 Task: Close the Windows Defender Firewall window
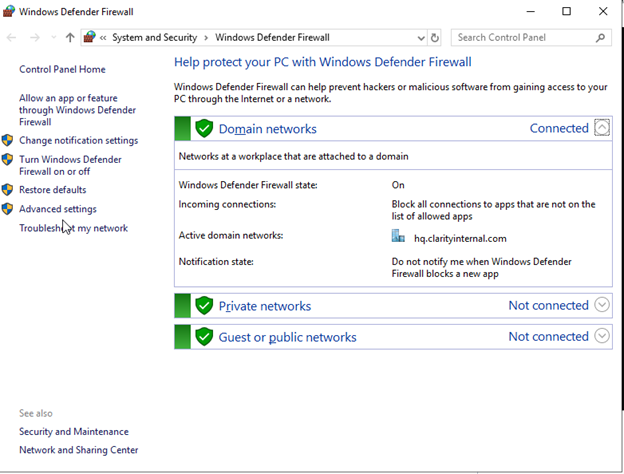coord(603,12)
